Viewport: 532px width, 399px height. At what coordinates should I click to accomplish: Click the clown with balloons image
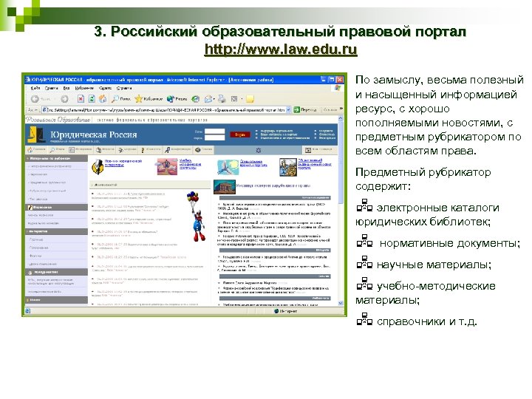tap(197, 216)
